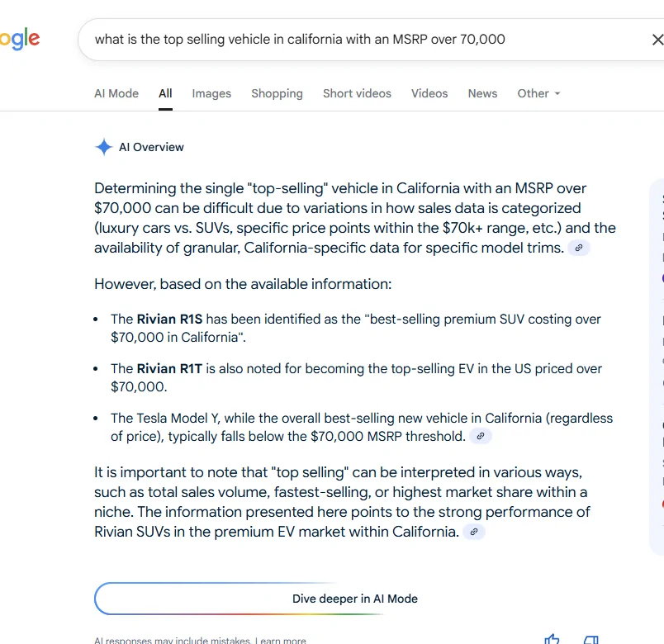Image resolution: width=664 pixels, height=644 pixels.
Task: Select the All results tab
Action: tap(165, 93)
